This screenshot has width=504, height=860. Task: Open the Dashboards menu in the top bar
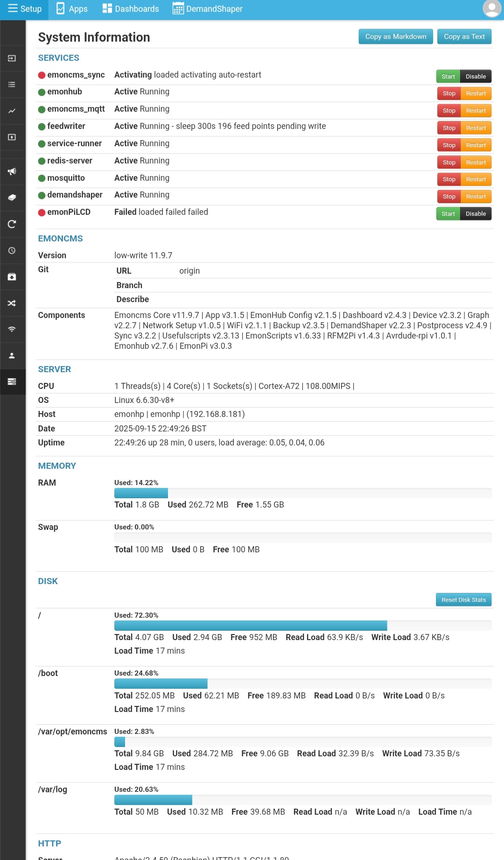point(131,9)
